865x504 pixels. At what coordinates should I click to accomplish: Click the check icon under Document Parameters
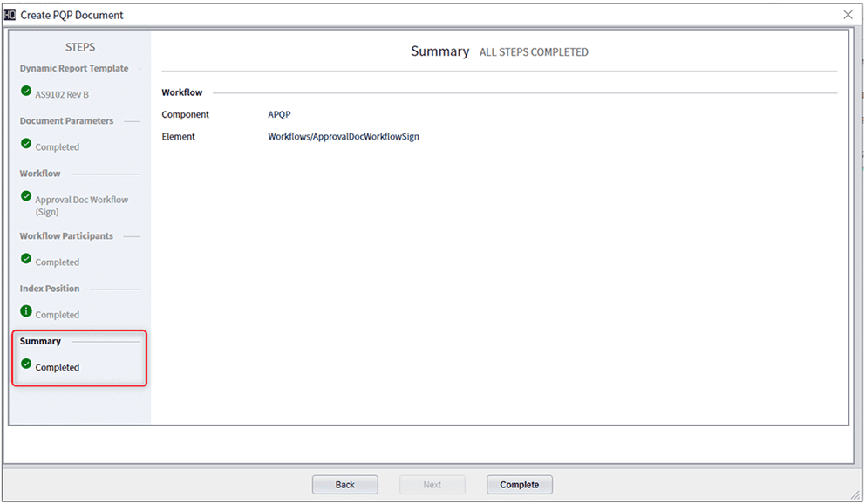pyautogui.click(x=26, y=143)
